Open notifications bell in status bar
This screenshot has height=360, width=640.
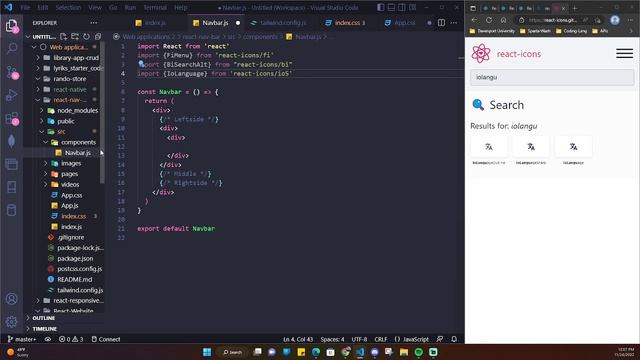454,339
